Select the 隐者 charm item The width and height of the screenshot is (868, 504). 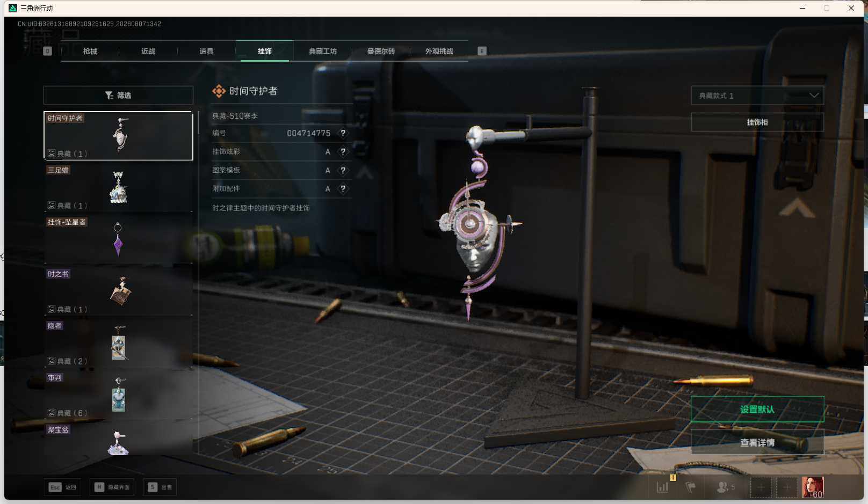[x=118, y=343]
